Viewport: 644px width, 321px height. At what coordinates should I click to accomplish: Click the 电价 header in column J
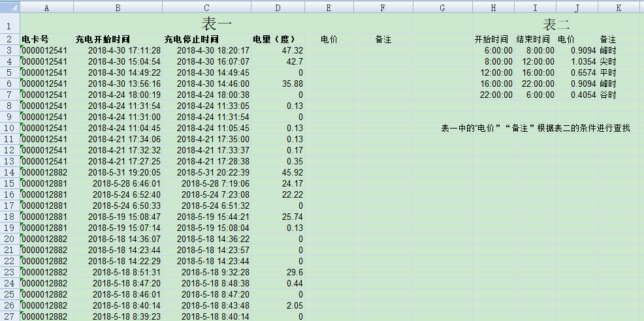pyautogui.click(x=577, y=39)
